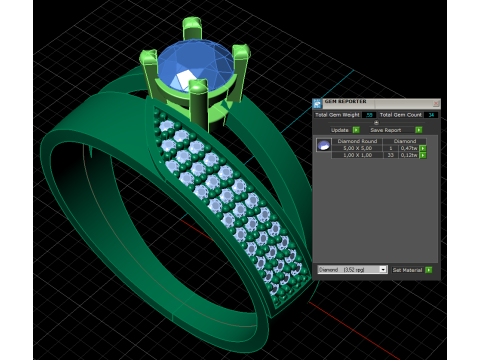Image resolution: width=480 pixels, height=360 pixels.
Task: Click the Gem Reporter panel icon
Action: click(317, 104)
